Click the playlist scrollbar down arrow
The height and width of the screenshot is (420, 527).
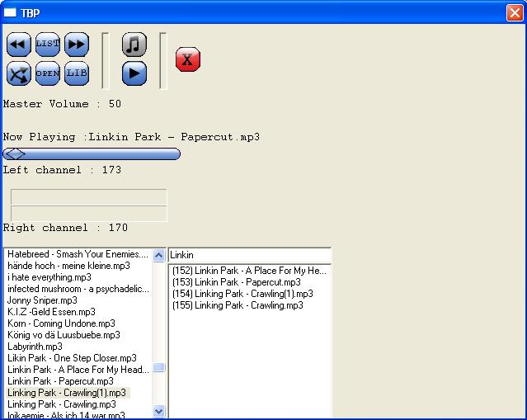[x=159, y=411]
